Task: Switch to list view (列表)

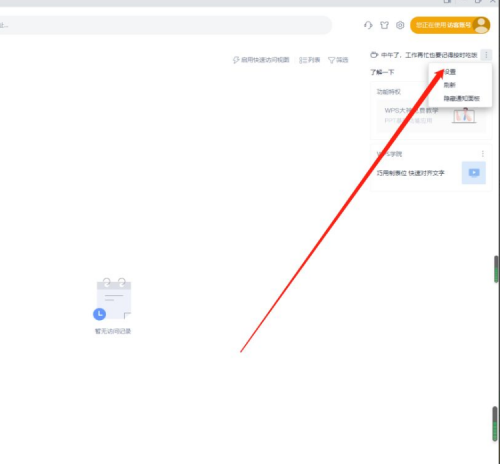Action: tap(310, 60)
